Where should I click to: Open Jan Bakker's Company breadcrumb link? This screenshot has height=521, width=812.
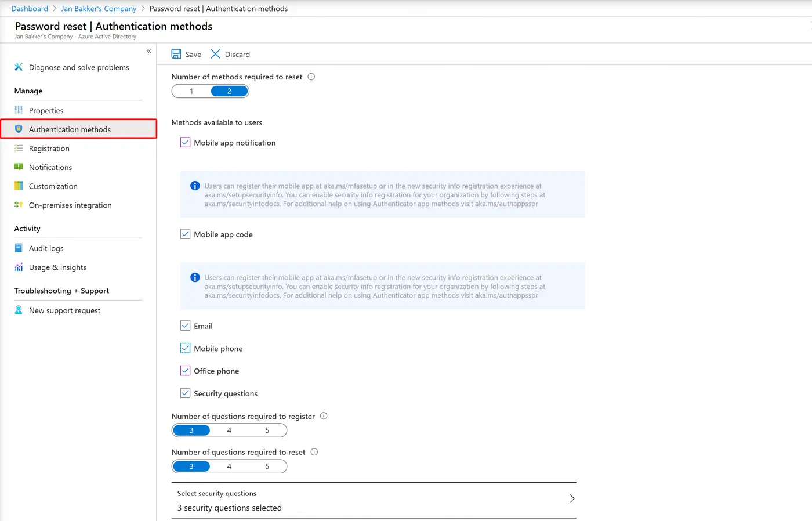99,9
